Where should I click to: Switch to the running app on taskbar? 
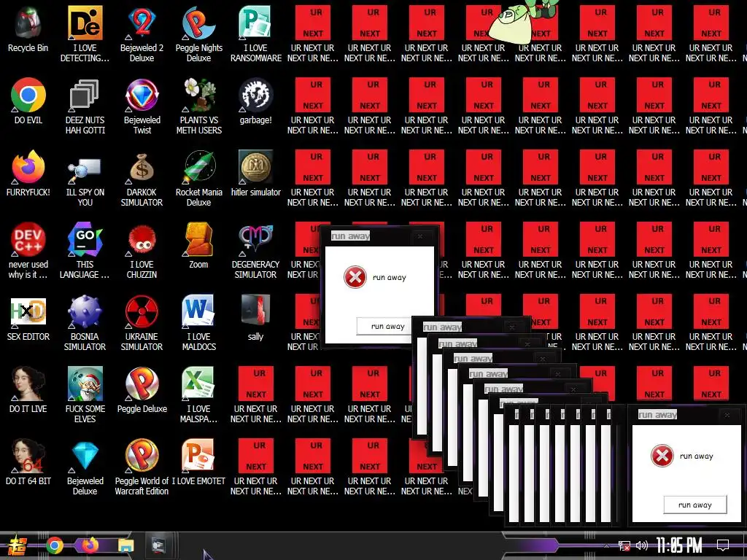(x=158, y=545)
